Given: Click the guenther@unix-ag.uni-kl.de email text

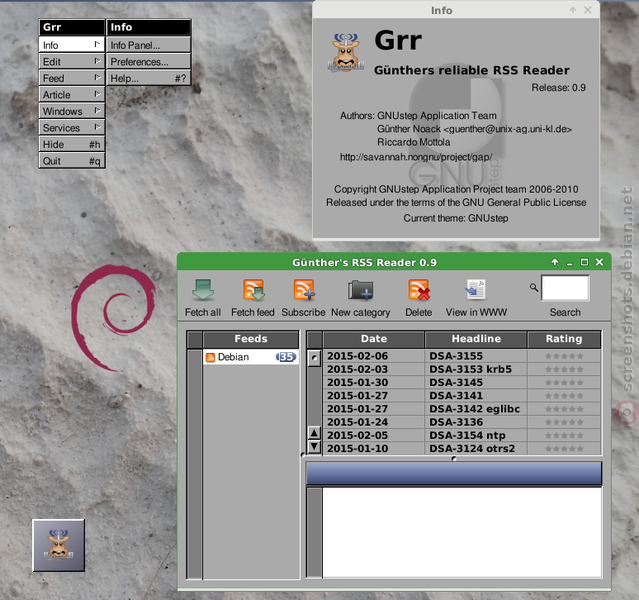Looking at the screenshot, I should coord(507,129).
